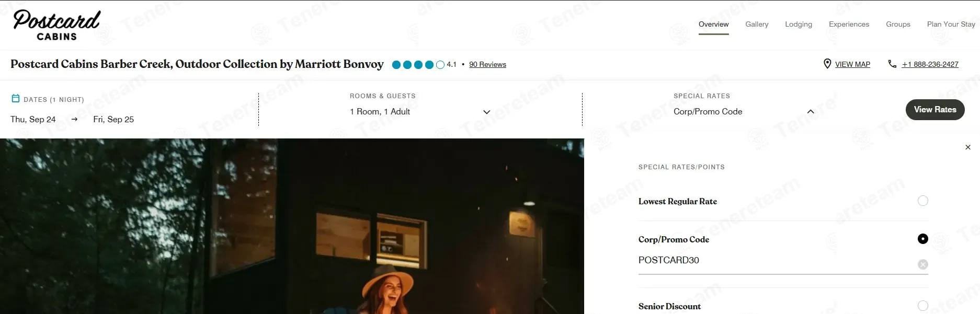Screen dimensions: 980x314
Task: Click the View Rates button
Action: [935, 110]
